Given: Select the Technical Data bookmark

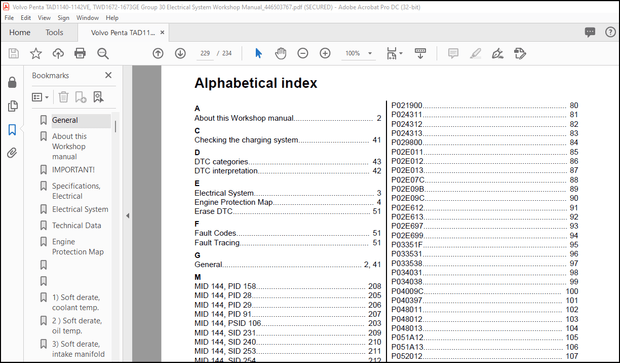Looking at the screenshot, I should pyautogui.click(x=76, y=225).
